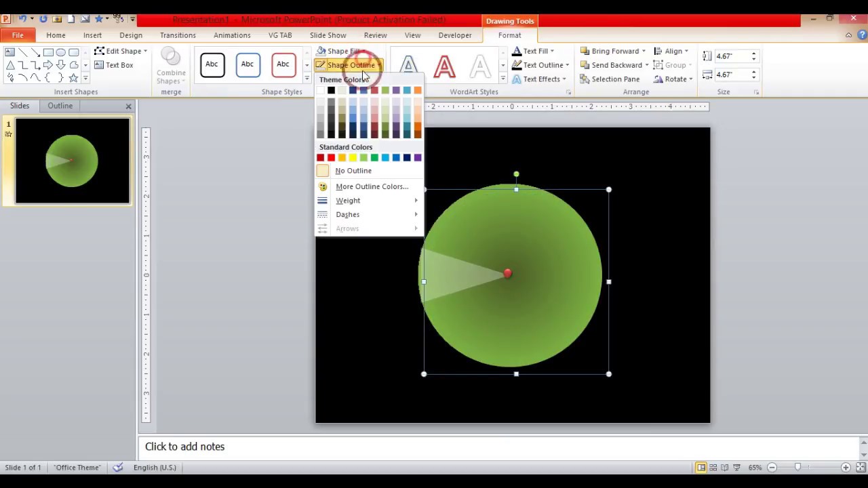Expand the shape styles gallery More arrow
The image size is (868, 488).
point(307,79)
